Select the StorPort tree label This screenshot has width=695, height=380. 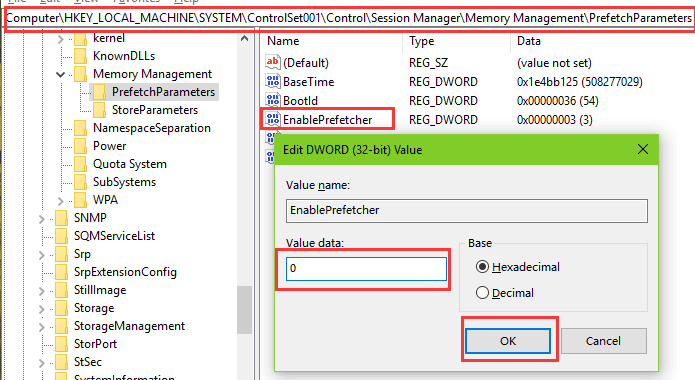95,344
